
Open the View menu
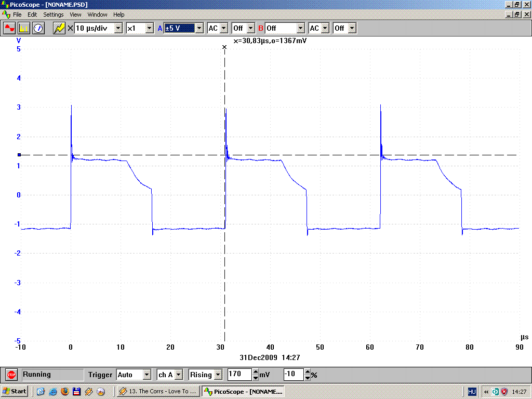click(75, 15)
